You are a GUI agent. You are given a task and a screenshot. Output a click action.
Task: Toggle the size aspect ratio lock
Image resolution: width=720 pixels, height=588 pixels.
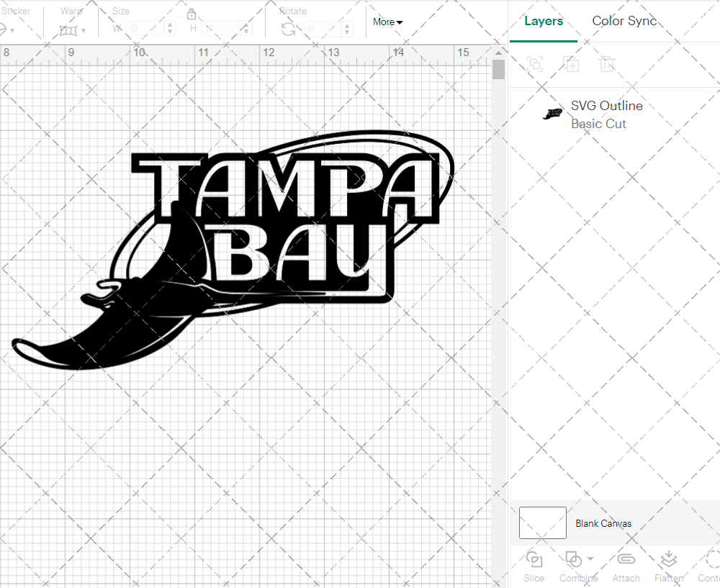(192, 14)
